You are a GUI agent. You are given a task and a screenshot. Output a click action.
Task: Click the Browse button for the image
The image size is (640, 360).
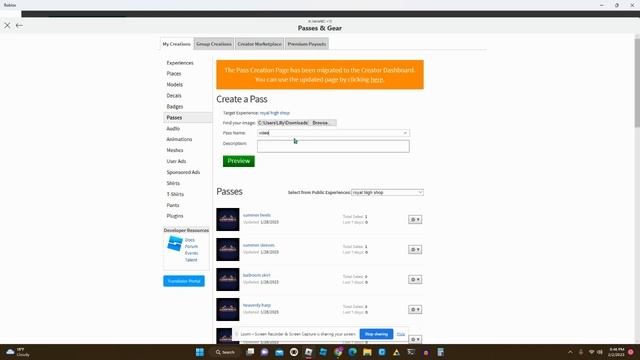click(322, 123)
